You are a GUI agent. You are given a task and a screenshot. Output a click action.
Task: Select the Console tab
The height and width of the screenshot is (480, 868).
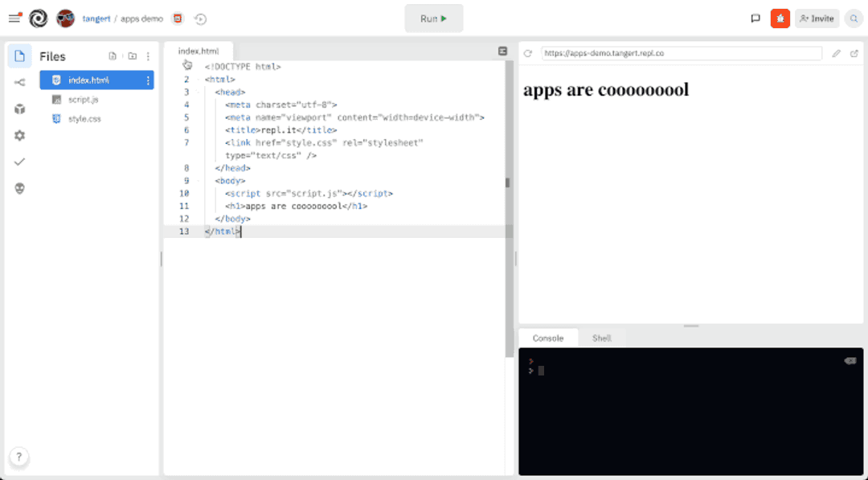548,338
